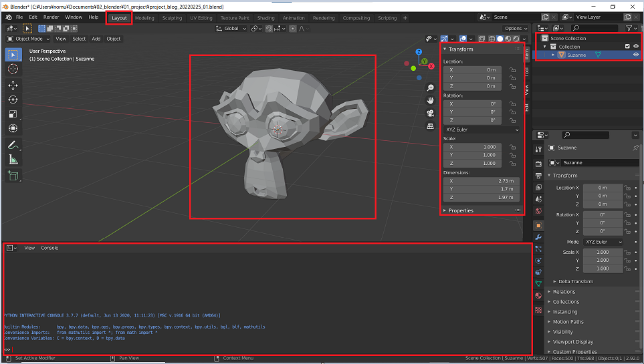Open the Material properties tab
The width and height of the screenshot is (644, 364).
(x=538, y=295)
